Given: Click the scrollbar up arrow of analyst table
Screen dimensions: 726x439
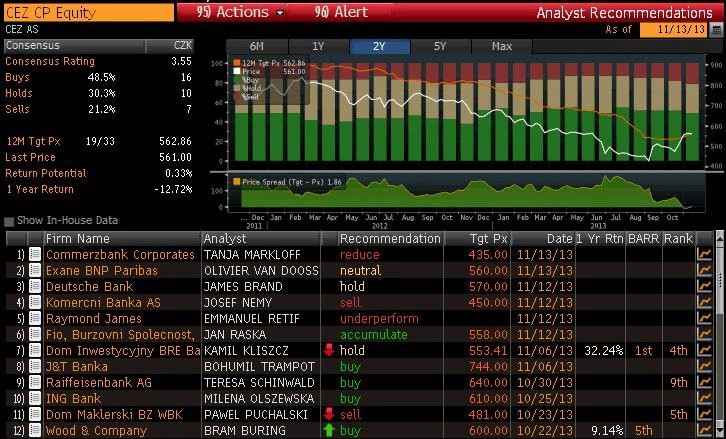Looking at the screenshot, I should click(720, 237).
